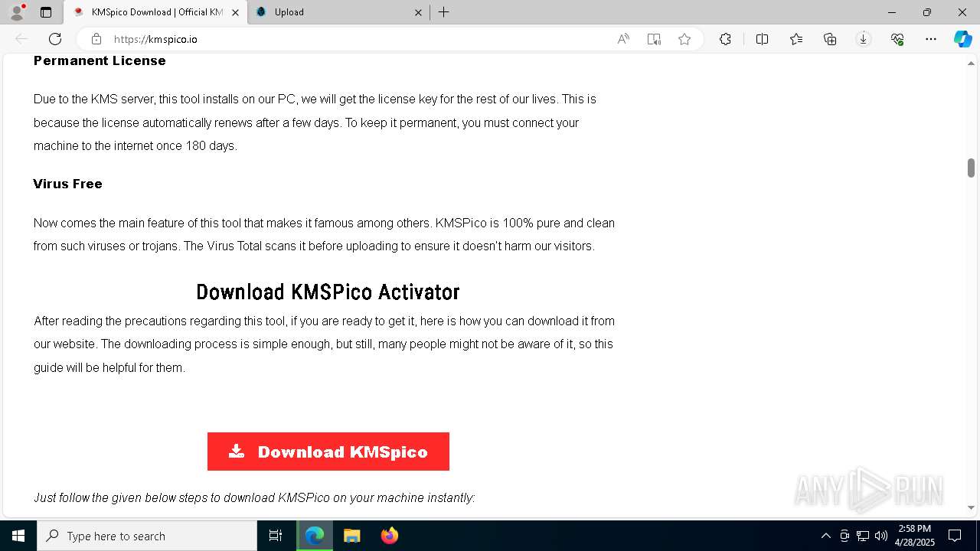
Task: Enter Immersive Reader mode
Action: (654, 39)
